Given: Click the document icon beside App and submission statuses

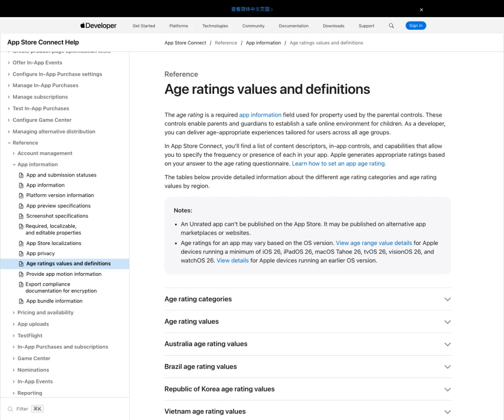Looking at the screenshot, I should point(21,175).
